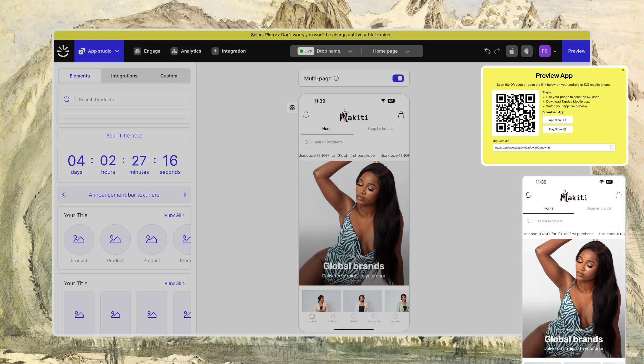Open the gear settings beside phone preview
Viewport: 644px width, 364px height.
coord(292,108)
